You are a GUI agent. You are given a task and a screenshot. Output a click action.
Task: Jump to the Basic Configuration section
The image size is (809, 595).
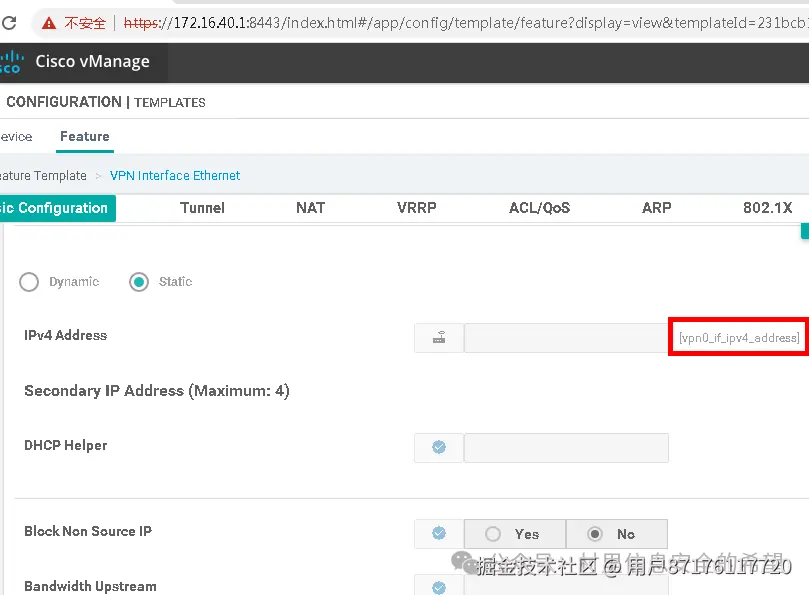57,208
